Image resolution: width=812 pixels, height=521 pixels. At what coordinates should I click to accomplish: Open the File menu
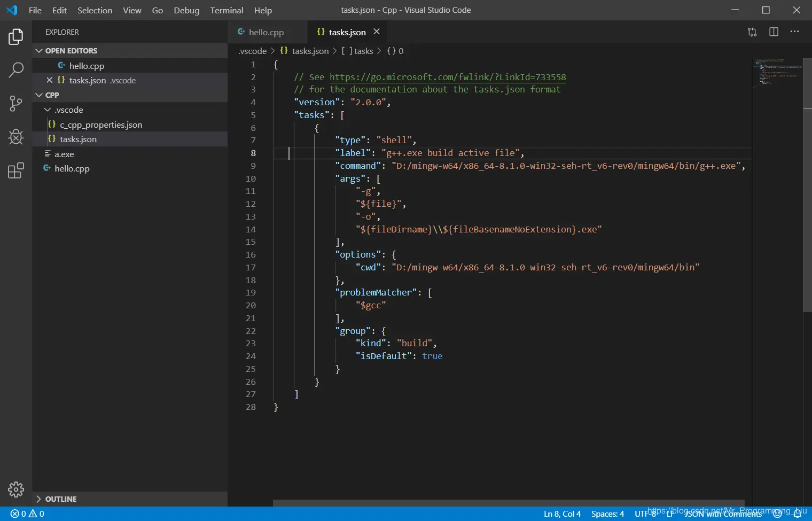pyautogui.click(x=35, y=10)
